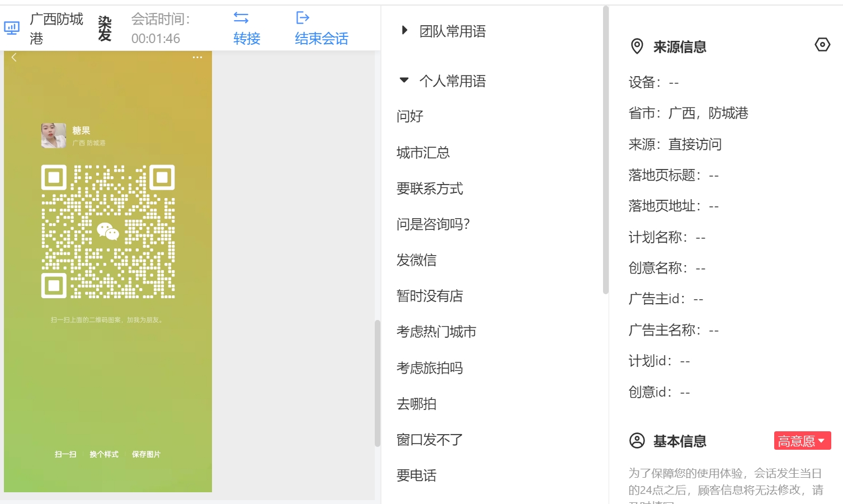Click the 广西防城港 visitor name
Screen dimensions: 843x504
[x=56, y=29]
